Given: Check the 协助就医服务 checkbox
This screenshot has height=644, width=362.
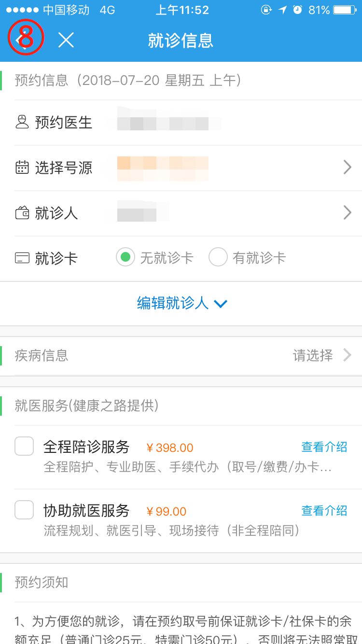Looking at the screenshot, I should (x=24, y=510).
